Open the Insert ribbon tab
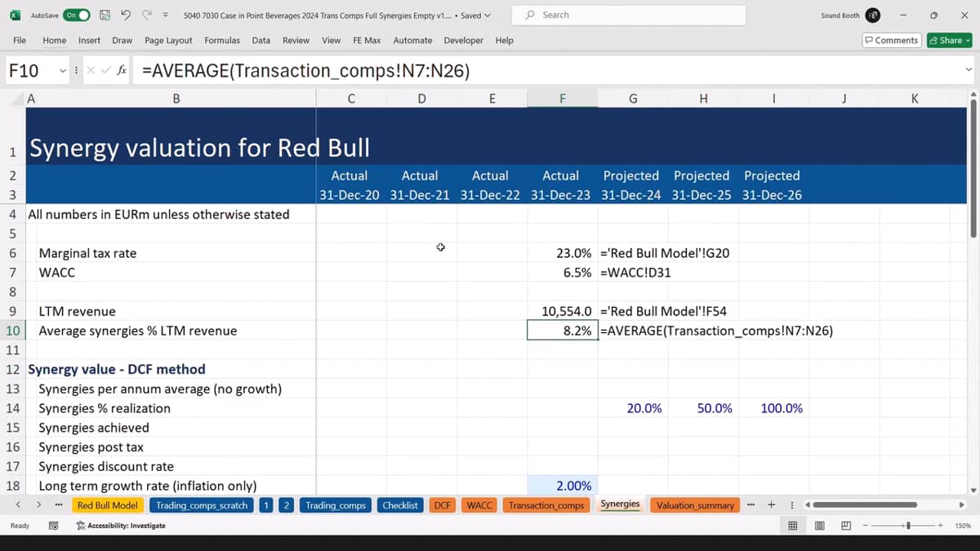Image resolution: width=980 pixels, height=551 pixels. 89,40
